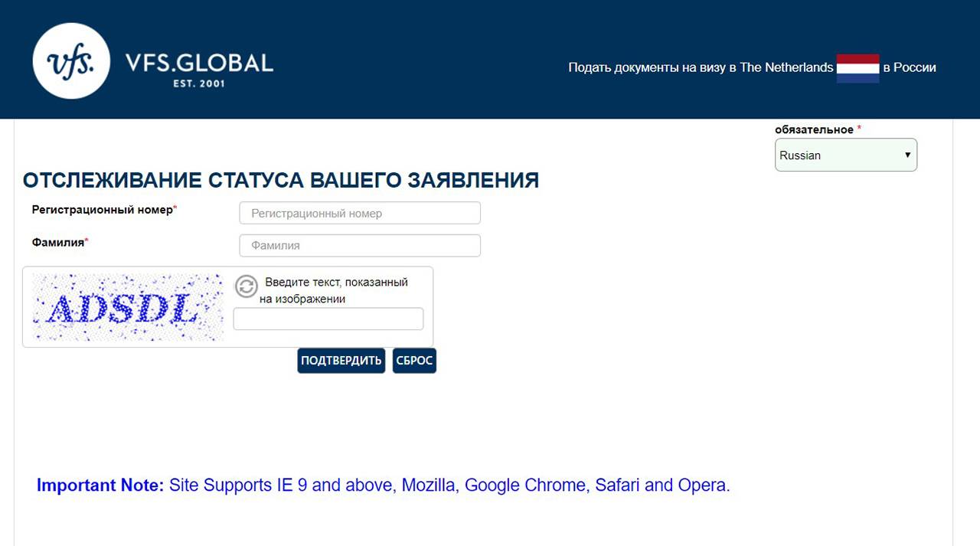980x546 pixels.
Task: Click the 'Отслеживание статуса вашего заявления' heading
Action: click(x=280, y=180)
